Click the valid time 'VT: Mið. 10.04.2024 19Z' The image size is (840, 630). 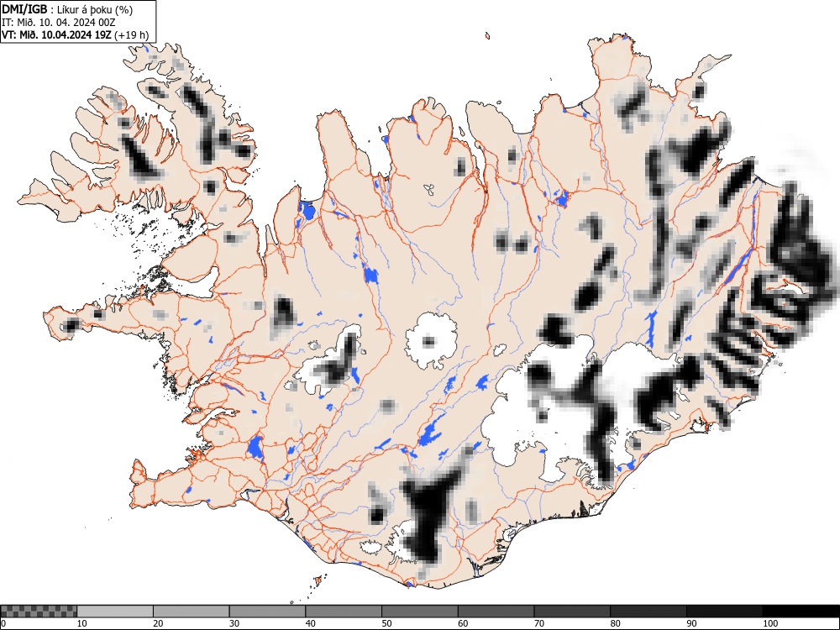tap(57, 35)
